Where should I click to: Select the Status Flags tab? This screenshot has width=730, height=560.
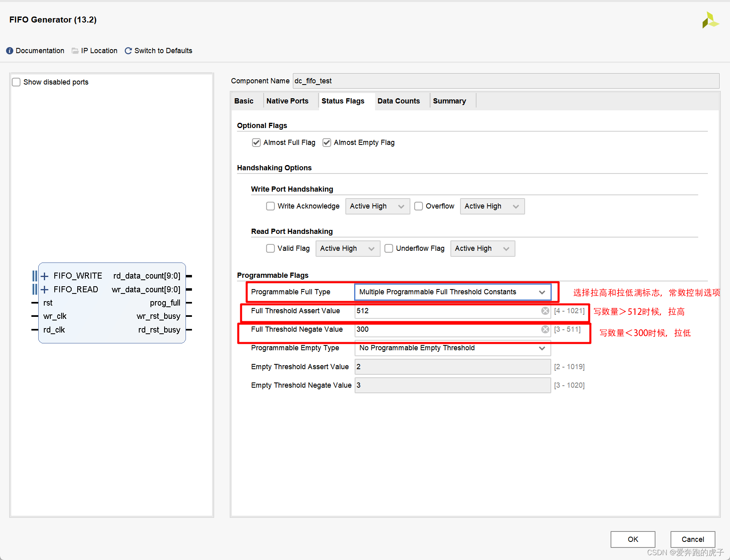click(x=343, y=101)
